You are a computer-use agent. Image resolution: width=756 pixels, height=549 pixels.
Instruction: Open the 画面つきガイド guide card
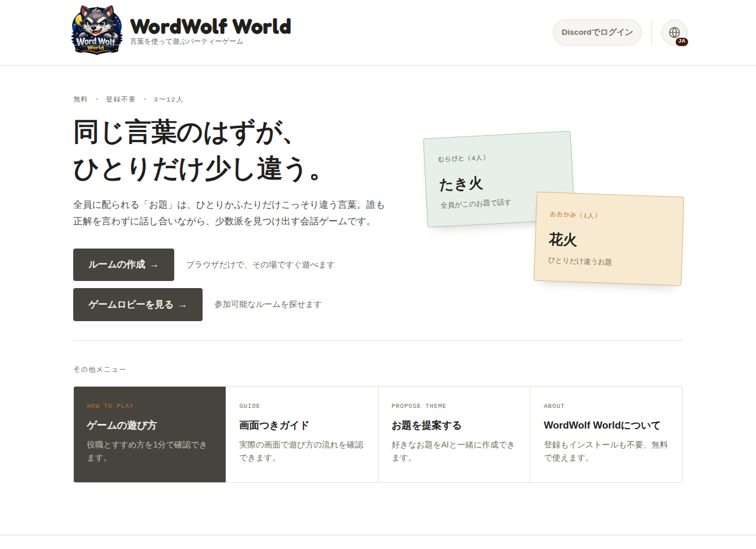(x=302, y=434)
